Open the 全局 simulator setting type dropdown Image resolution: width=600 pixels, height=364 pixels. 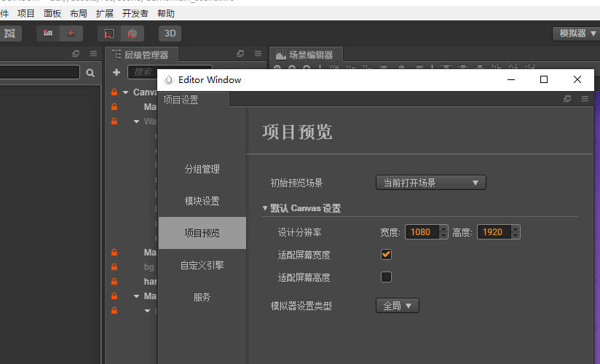[398, 306]
